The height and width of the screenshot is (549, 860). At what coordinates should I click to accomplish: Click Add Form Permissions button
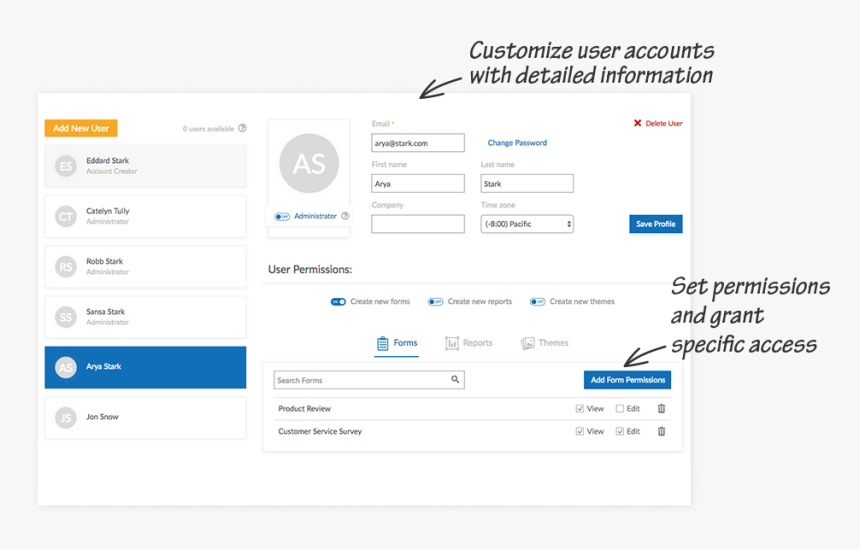tap(627, 380)
